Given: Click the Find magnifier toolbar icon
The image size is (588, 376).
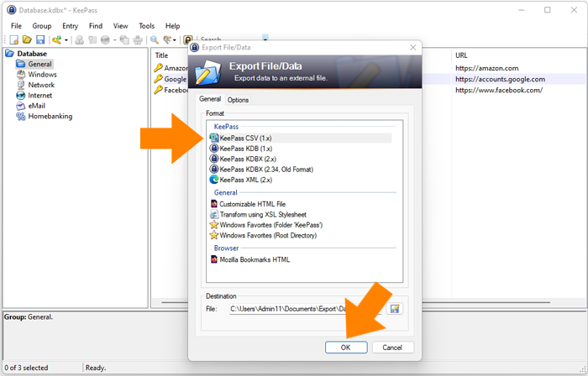Looking at the screenshot, I should pos(154,39).
